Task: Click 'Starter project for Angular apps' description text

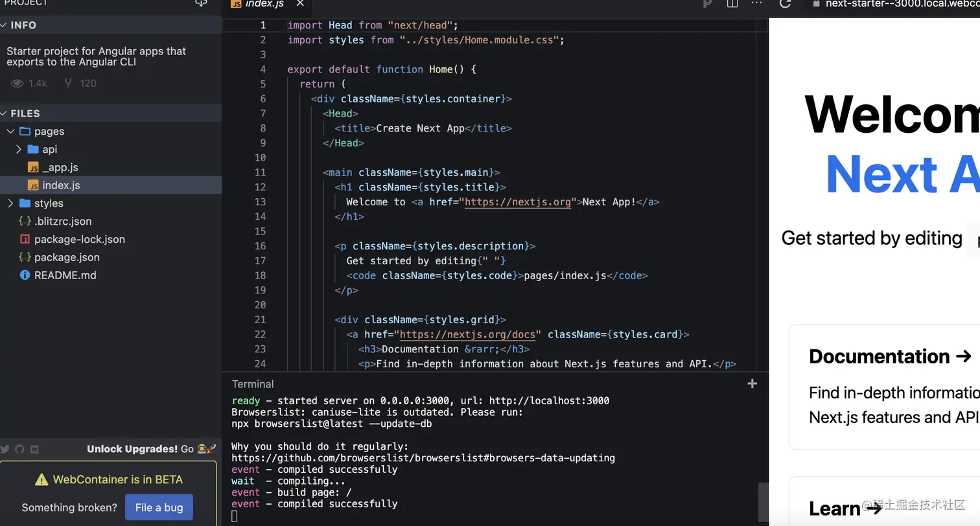Action: (x=96, y=56)
